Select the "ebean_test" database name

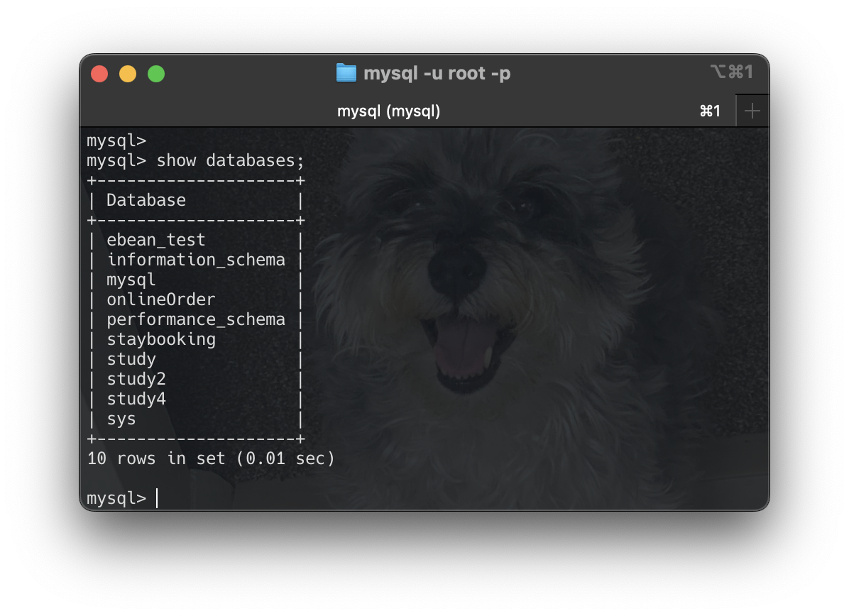click(155, 240)
